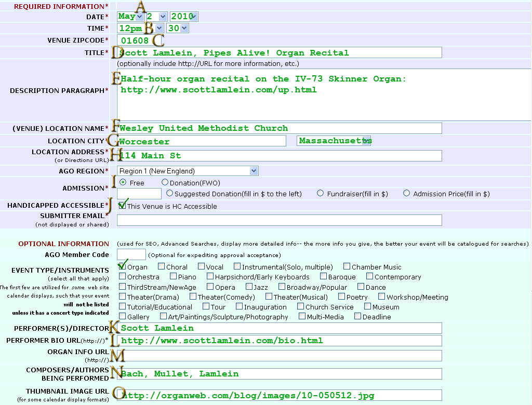Check the Jazz checkbox
The width and height of the screenshot is (532, 405).
click(249, 287)
